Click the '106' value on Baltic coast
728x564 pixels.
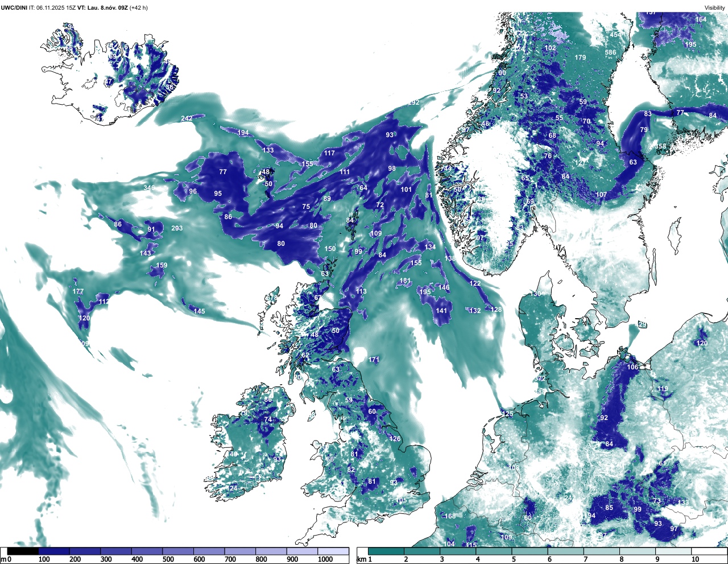[633, 367]
